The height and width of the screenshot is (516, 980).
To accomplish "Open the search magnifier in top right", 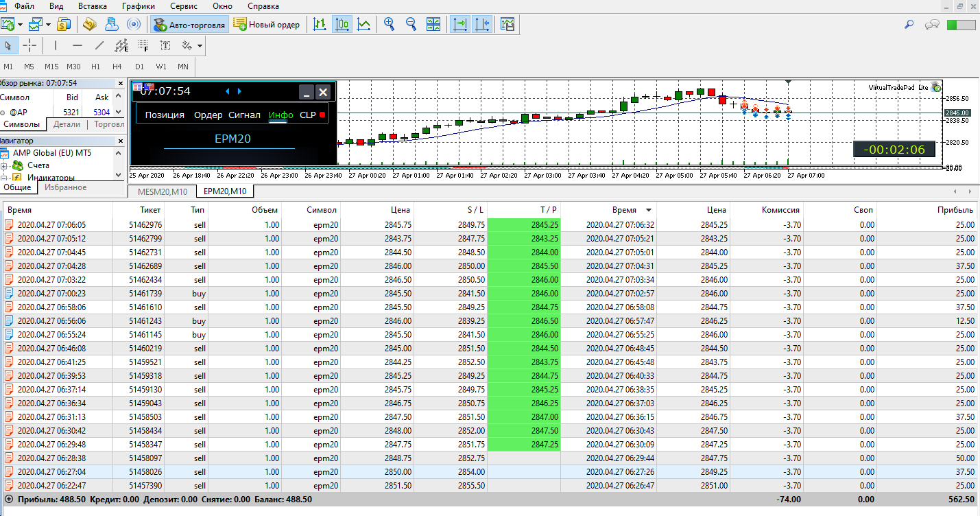I will [909, 25].
